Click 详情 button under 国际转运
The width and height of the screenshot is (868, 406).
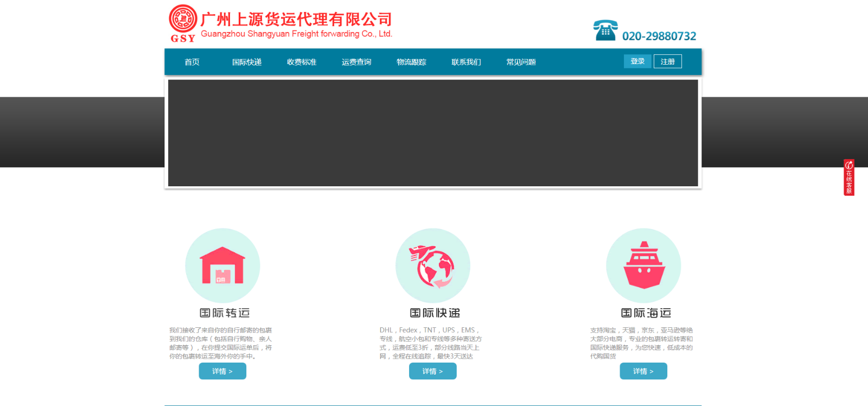(x=222, y=371)
